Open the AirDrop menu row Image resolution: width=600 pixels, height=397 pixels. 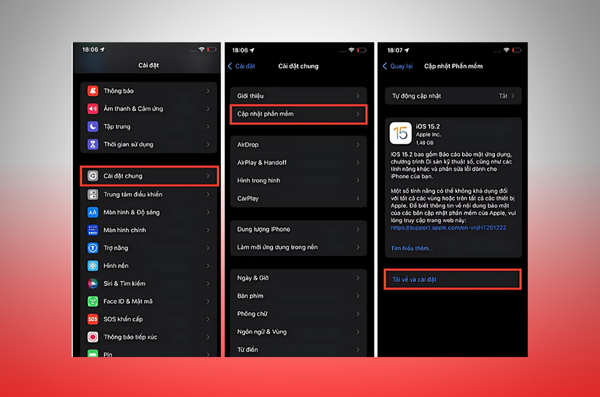(x=298, y=145)
